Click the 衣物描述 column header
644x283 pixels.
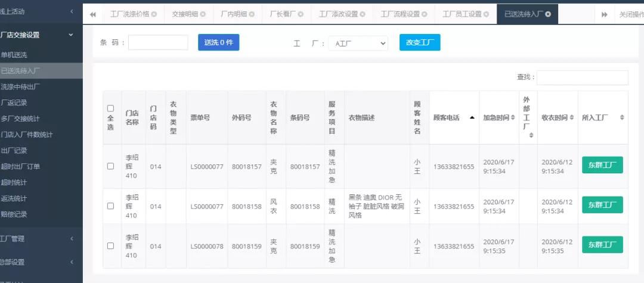coord(377,118)
